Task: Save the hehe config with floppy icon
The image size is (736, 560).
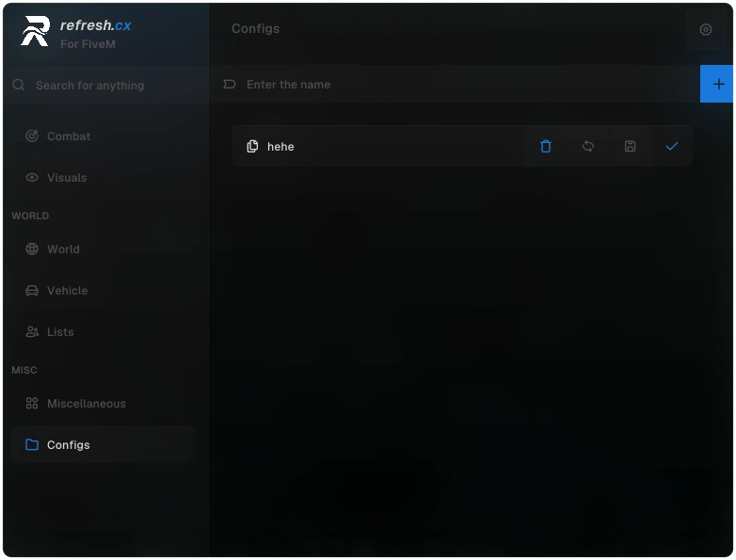Action: click(630, 147)
